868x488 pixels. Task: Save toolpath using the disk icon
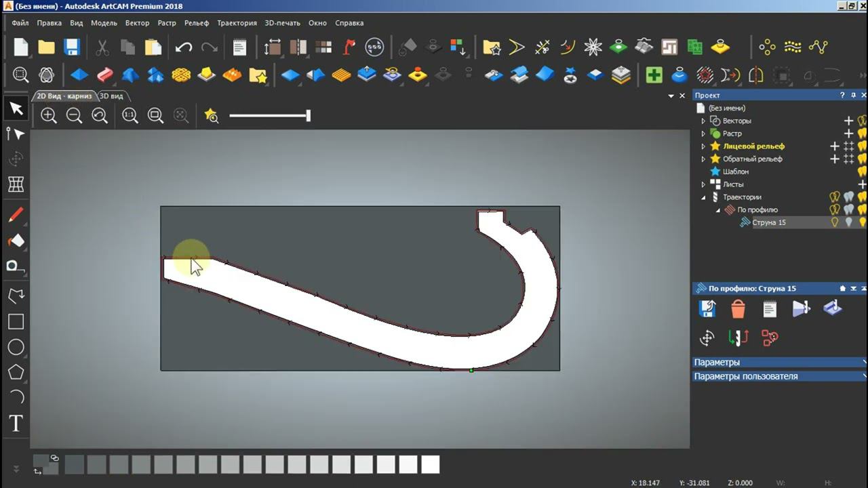click(x=707, y=309)
